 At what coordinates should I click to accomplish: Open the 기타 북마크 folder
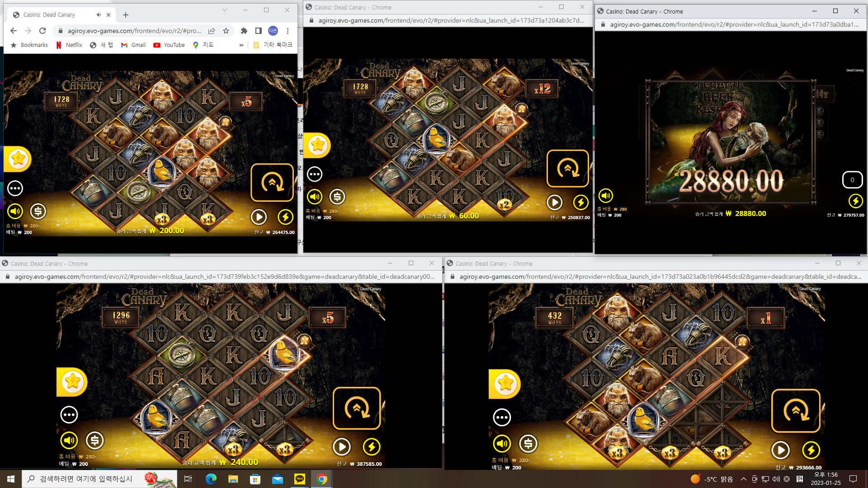pyautogui.click(x=273, y=45)
